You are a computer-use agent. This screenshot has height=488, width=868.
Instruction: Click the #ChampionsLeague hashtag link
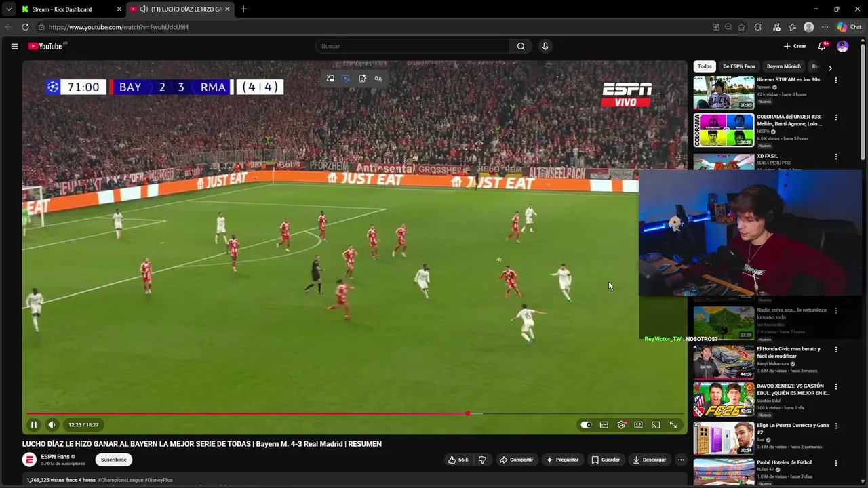point(120,480)
